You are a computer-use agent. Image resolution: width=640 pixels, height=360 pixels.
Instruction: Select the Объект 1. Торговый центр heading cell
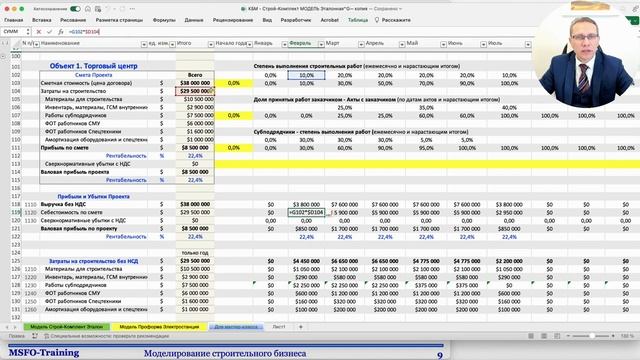coord(93,66)
